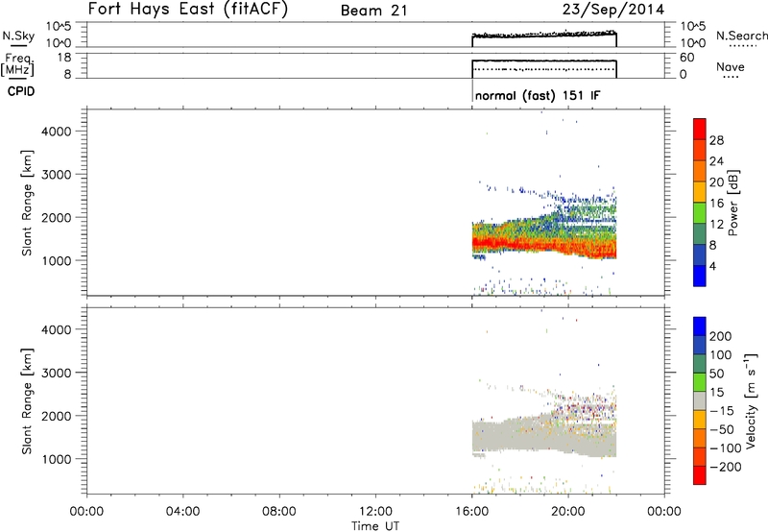
Task: Select the "12:00" time tick label
Action: click(375, 512)
